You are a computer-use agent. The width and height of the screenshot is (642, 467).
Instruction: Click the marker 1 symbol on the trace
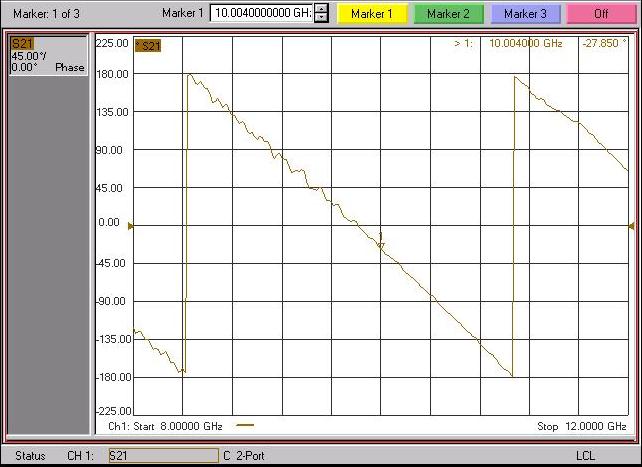381,240
